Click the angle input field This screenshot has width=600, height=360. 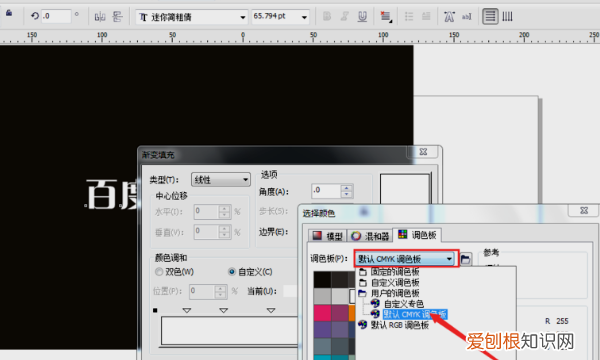[x=326, y=191]
